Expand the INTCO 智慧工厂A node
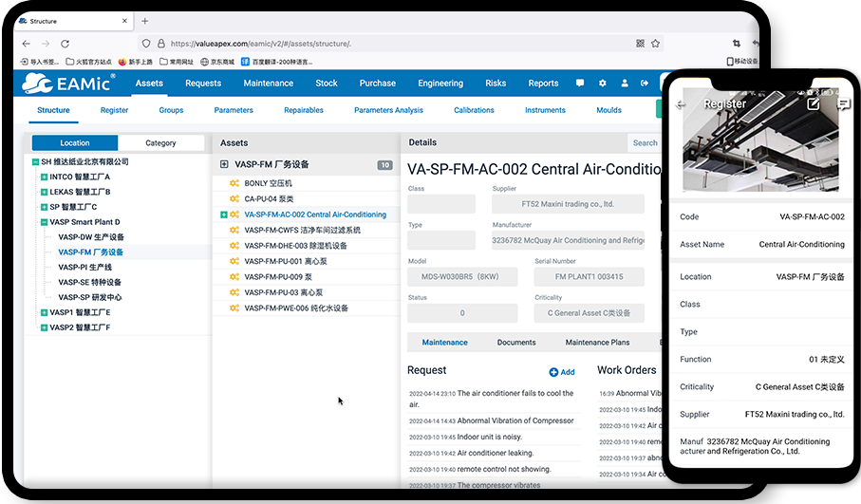Image resolution: width=861 pixels, height=504 pixels. point(43,177)
